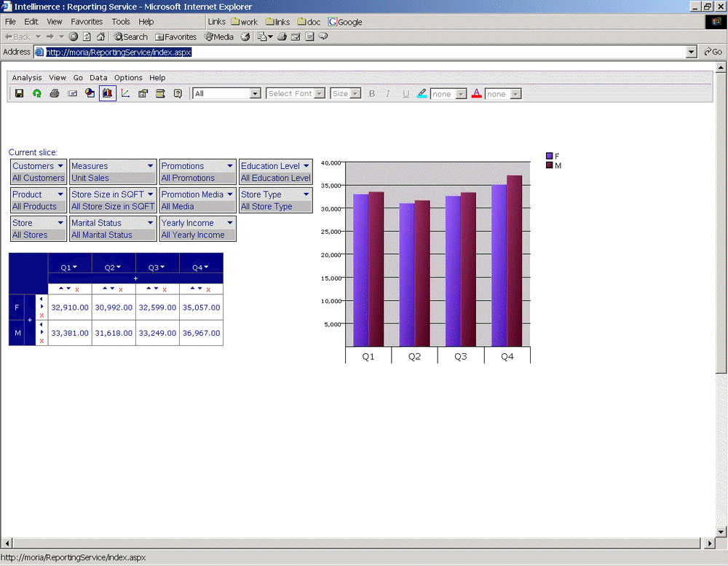
Task: Click the plus icon between rows F and M
Action: (x=30, y=321)
